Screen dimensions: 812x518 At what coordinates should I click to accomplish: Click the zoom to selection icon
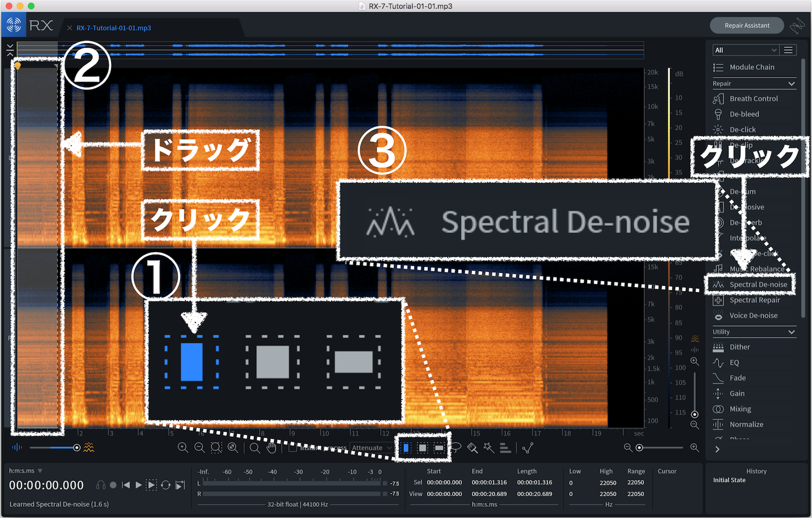(216, 447)
